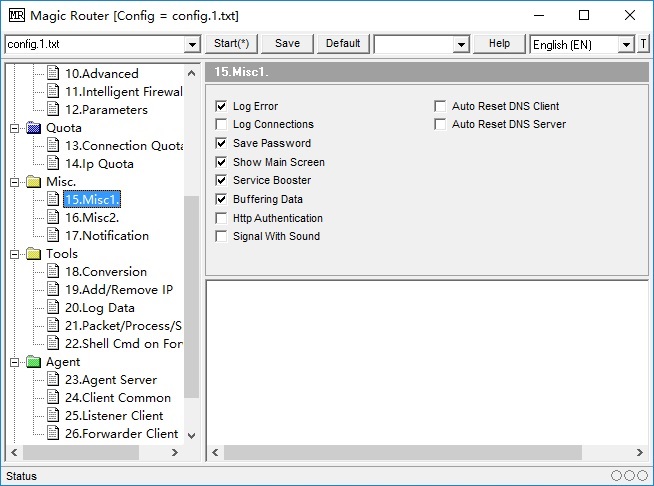Click the document icon beside 20.Log Data
This screenshot has height=486, width=654.
(x=53, y=308)
